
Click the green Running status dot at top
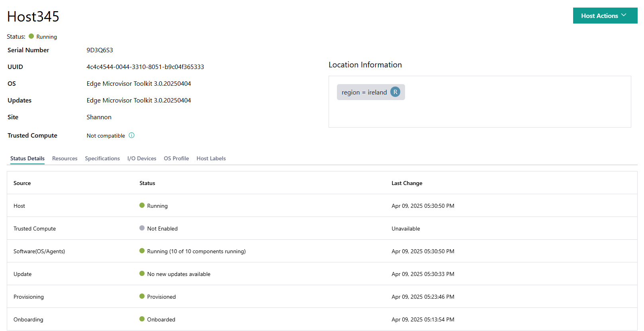tap(31, 36)
